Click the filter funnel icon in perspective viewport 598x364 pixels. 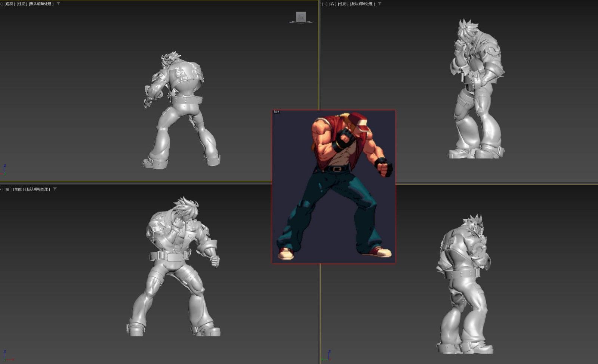[58, 4]
